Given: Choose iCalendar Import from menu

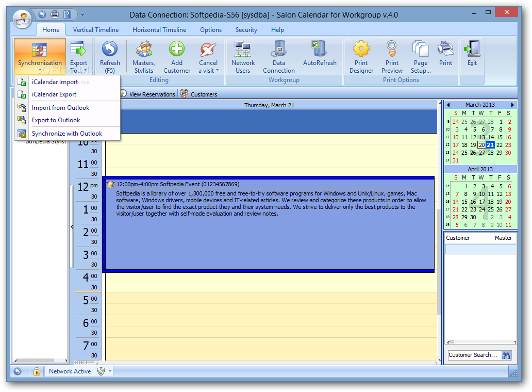Looking at the screenshot, I should [x=68, y=82].
